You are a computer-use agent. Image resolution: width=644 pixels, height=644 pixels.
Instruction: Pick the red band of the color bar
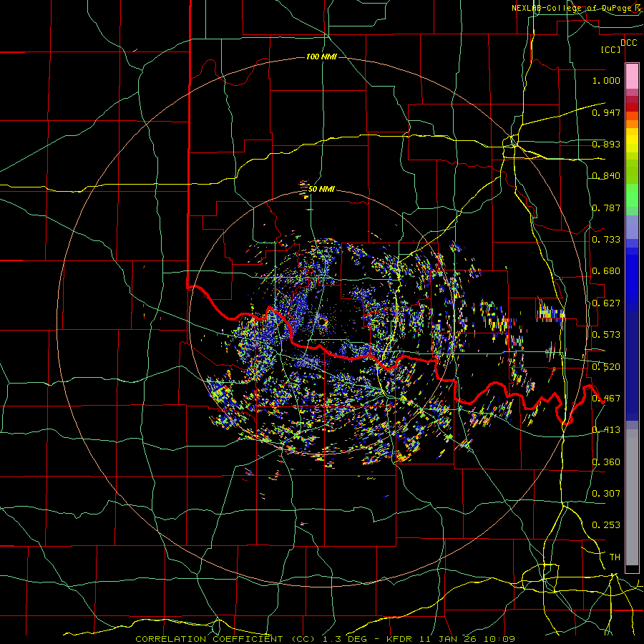tap(632, 107)
